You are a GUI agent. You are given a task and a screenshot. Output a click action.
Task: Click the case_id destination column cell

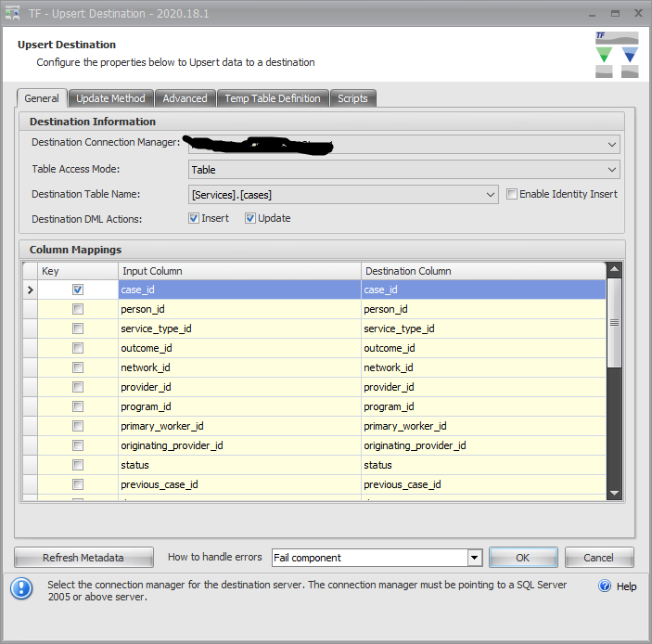[x=483, y=290]
